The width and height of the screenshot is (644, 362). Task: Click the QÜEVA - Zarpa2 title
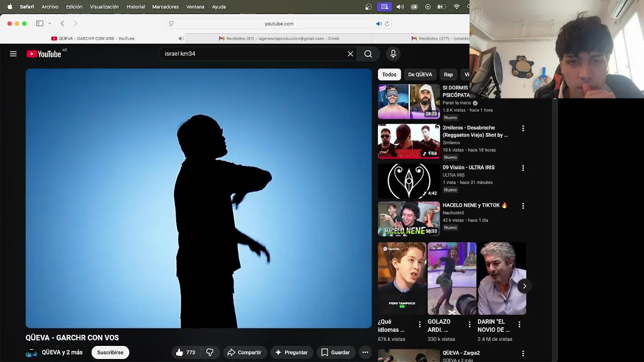[461, 353]
